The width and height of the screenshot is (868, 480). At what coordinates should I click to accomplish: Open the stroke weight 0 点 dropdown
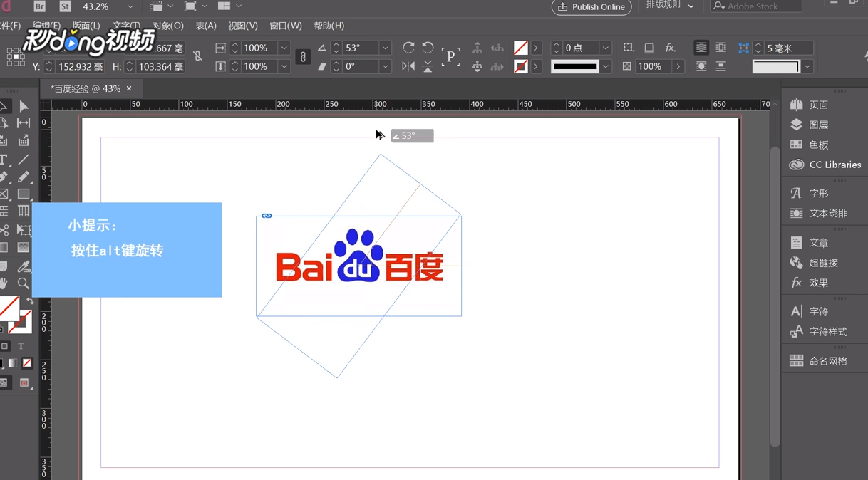(x=605, y=48)
